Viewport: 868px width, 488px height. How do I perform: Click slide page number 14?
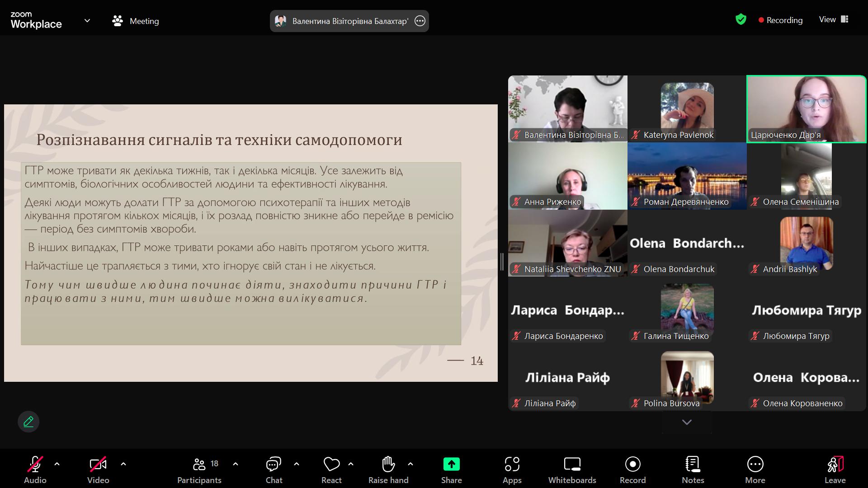[x=477, y=361]
